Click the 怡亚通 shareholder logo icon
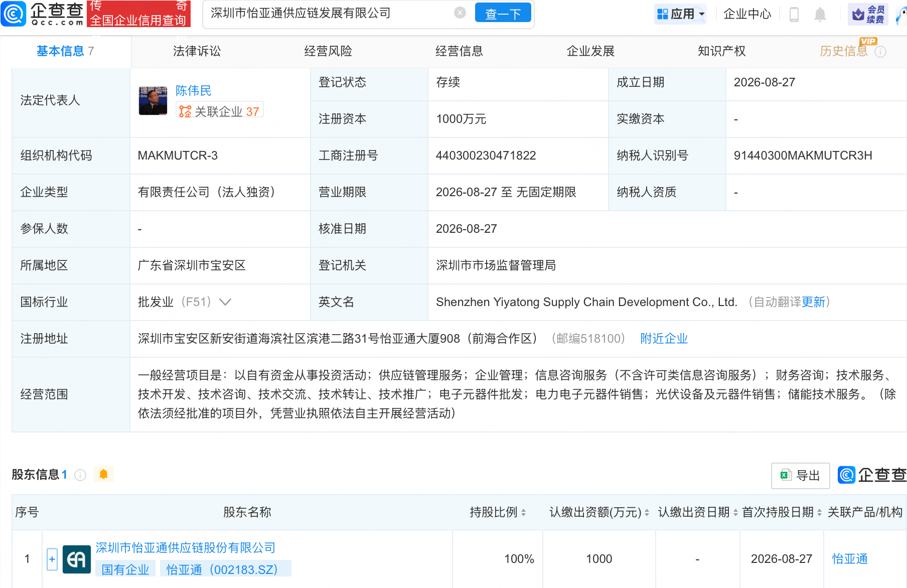Image resolution: width=907 pixels, height=588 pixels. [77, 559]
